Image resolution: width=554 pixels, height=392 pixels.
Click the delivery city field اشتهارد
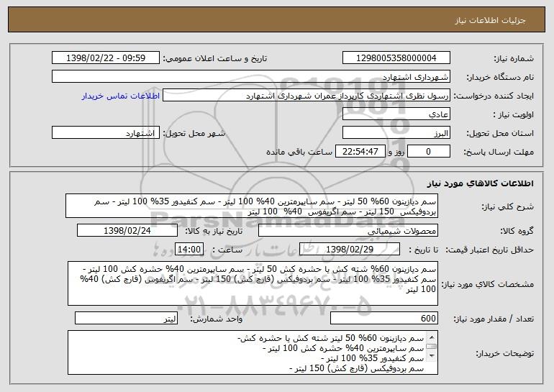coord(106,133)
